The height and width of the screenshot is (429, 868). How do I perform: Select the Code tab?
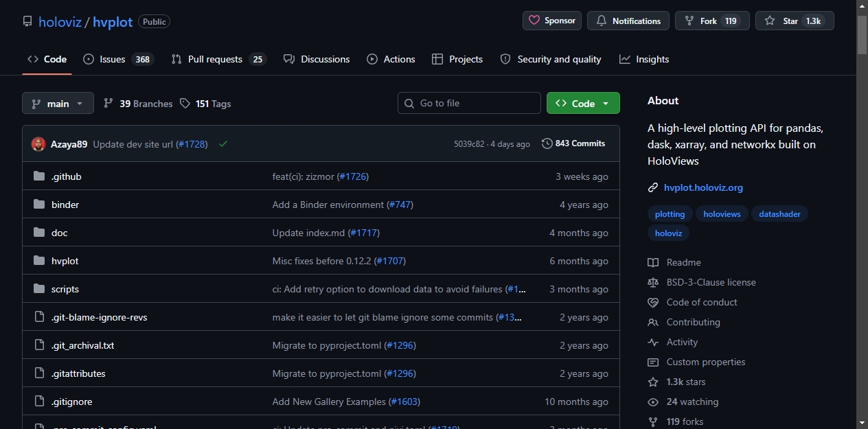point(47,59)
